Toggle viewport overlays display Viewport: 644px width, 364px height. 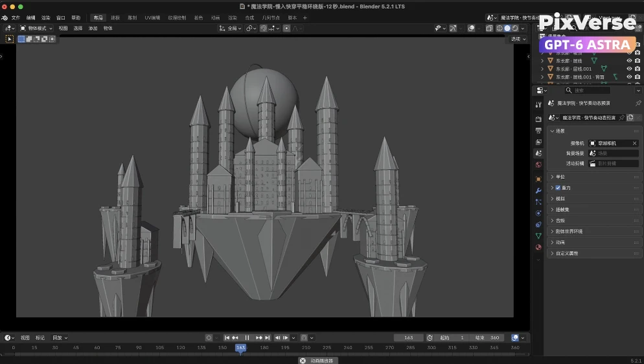pyautogui.click(x=472, y=28)
